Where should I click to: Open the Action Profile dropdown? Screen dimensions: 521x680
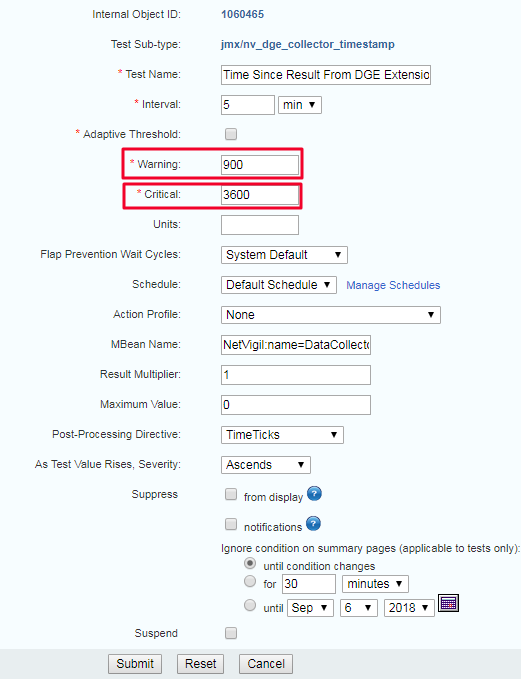pyautogui.click(x=331, y=315)
